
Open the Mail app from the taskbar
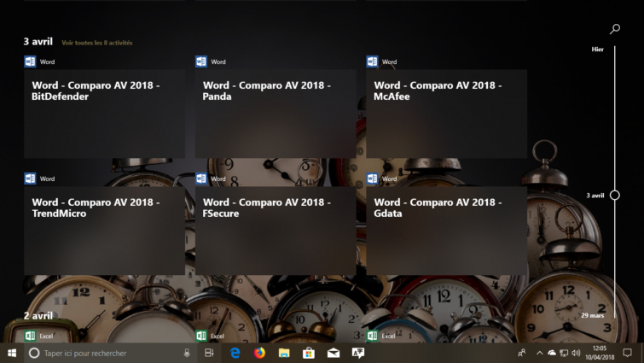click(334, 353)
